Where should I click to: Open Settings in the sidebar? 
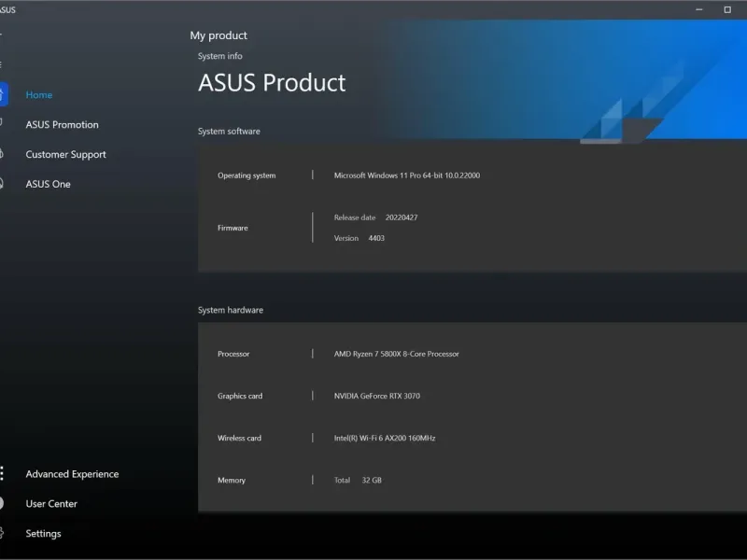(x=43, y=533)
